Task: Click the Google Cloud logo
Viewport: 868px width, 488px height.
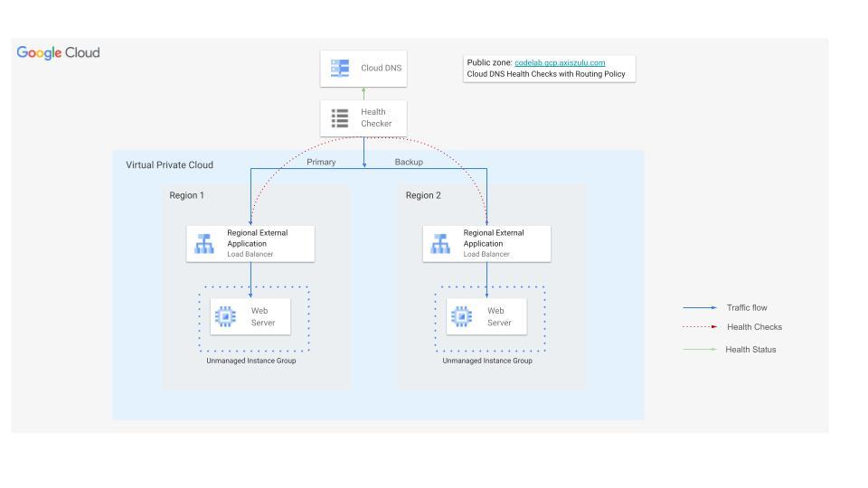Action: click(58, 52)
